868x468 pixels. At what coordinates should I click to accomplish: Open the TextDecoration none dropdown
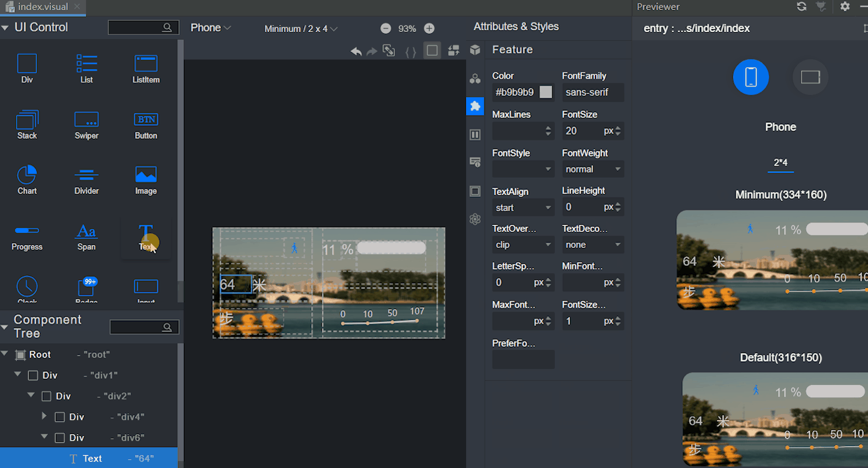593,244
